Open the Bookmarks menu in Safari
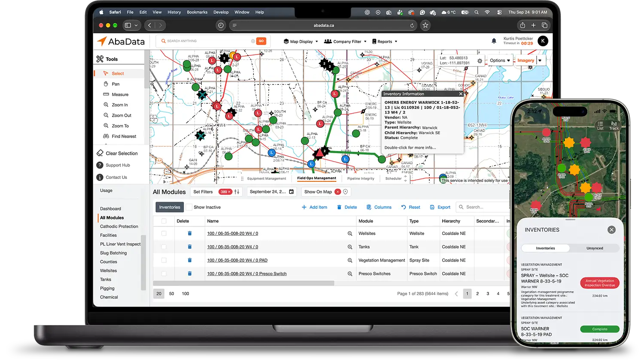 point(197,12)
